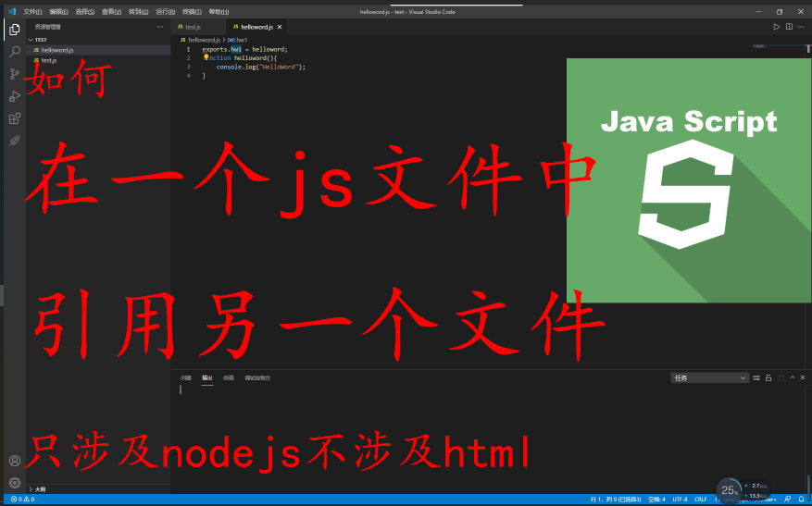Viewport: 812px width, 506px height.
Task: Switch to the 问题 problems panel tab
Action: coord(186,377)
